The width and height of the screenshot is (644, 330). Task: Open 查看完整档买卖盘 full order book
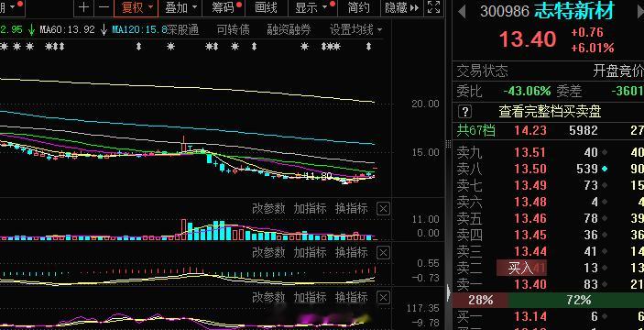click(x=550, y=111)
